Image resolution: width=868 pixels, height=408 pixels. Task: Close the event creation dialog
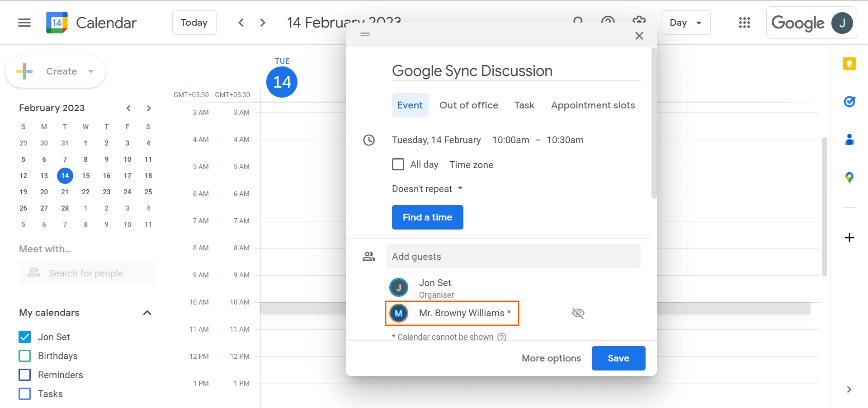pos(639,36)
